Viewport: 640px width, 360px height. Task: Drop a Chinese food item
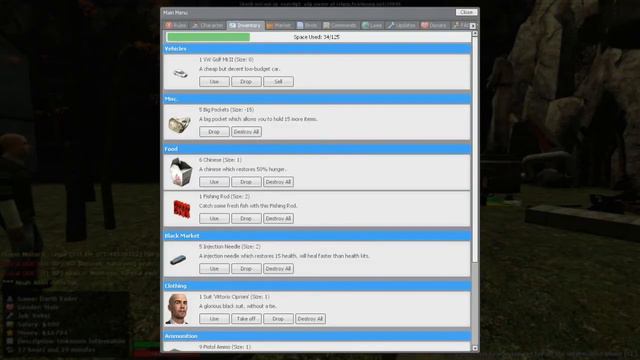pyautogui.click(x=246, y=182)
